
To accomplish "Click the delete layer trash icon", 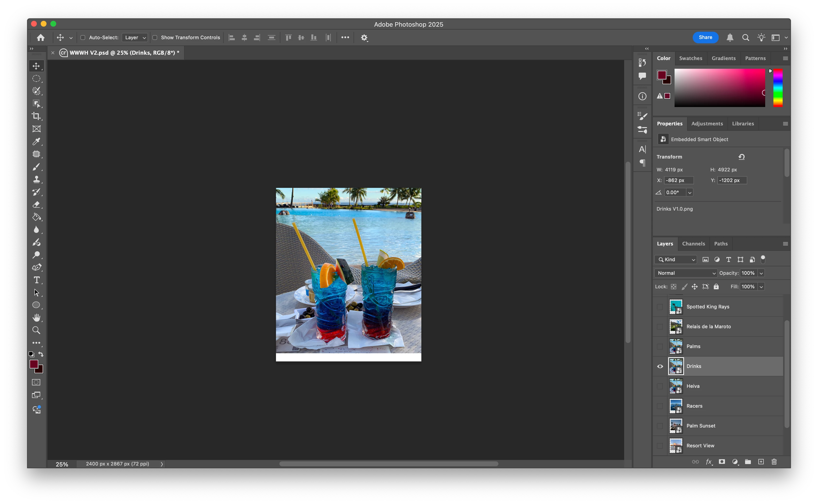I will 774,462.
